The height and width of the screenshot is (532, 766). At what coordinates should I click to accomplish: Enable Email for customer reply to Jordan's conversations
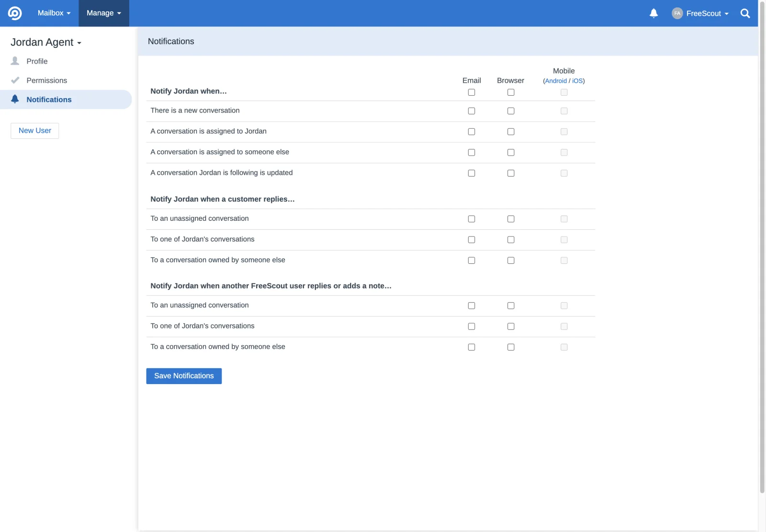click(472, 240)
